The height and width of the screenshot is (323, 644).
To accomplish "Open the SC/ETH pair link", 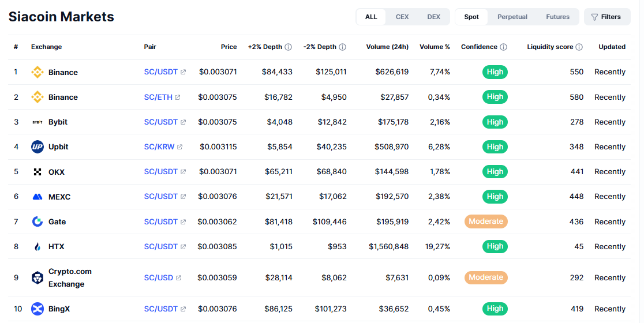I will tap(158, 97).
